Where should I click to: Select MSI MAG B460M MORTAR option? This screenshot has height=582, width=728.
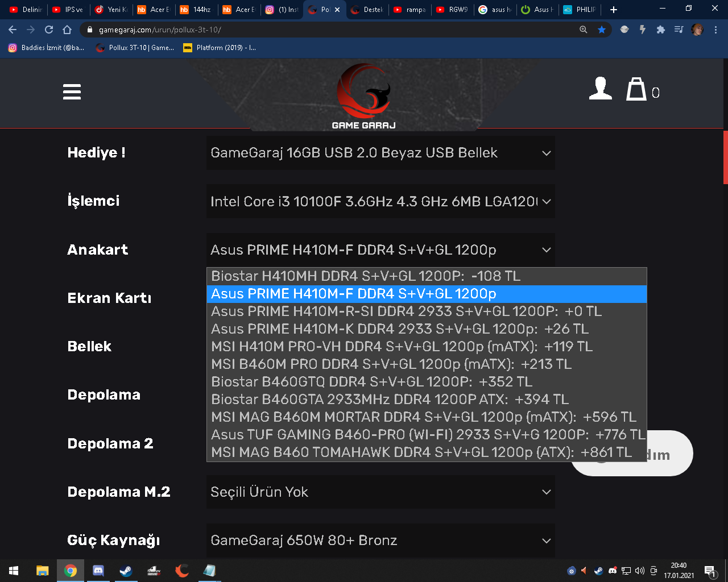click(x=427, y=417)
